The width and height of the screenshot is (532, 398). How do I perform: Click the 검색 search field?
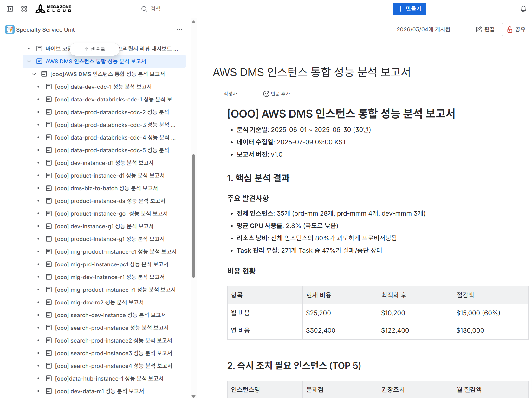point(263,9)
